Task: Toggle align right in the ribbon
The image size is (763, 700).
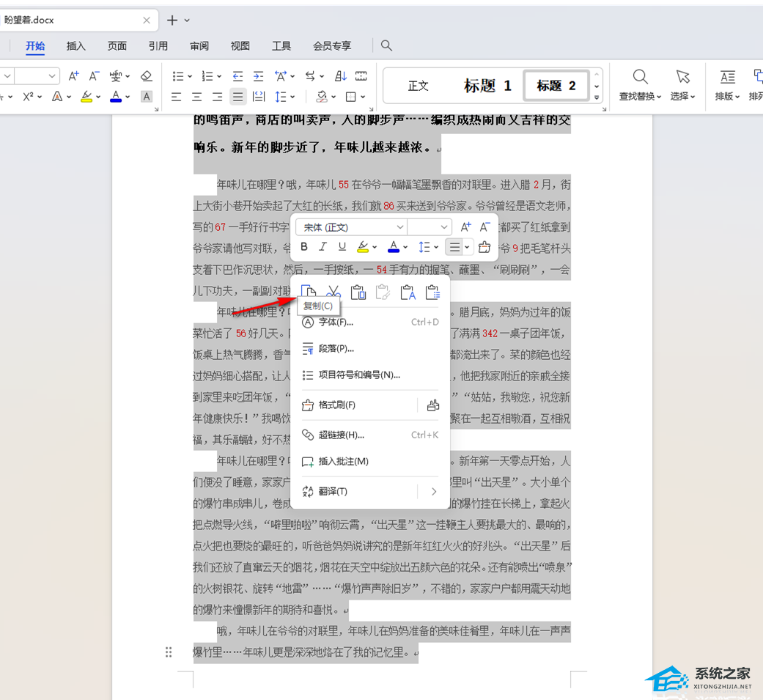Action: (217, 96)
